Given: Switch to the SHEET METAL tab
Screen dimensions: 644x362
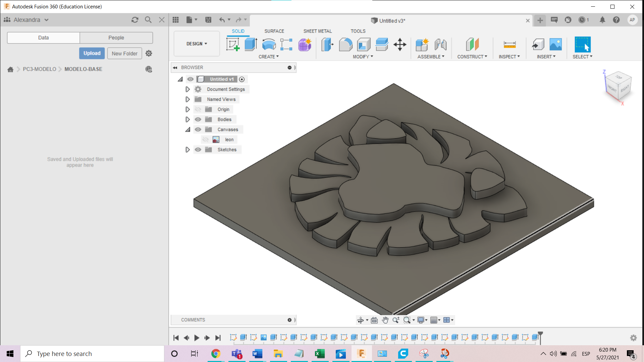Looking at the screenshot, I should click(317, 31).
